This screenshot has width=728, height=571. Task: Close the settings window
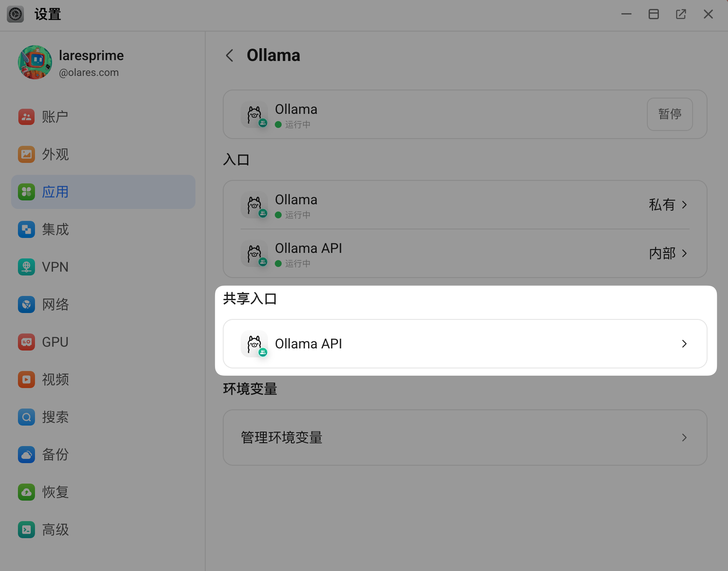click(708, 14)
